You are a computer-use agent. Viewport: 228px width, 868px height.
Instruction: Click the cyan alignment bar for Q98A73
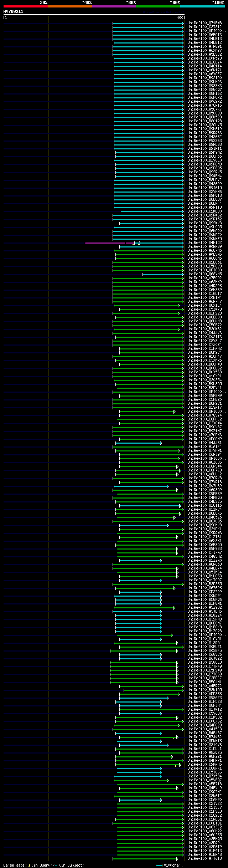click(144, 698)
